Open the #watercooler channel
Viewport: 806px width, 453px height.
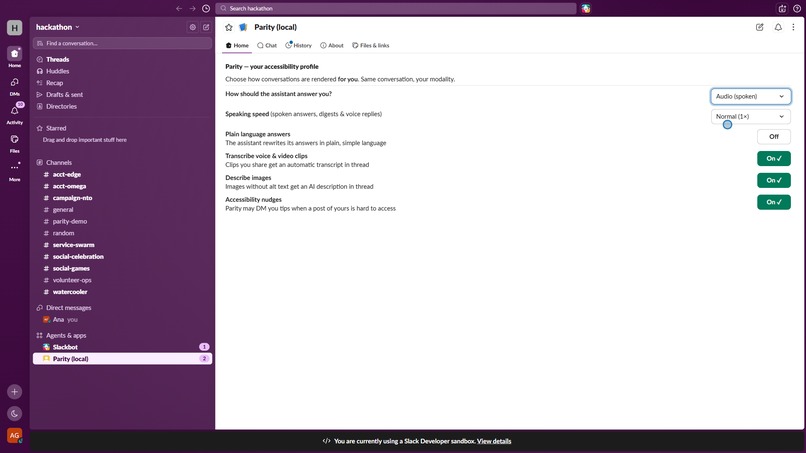122,292
